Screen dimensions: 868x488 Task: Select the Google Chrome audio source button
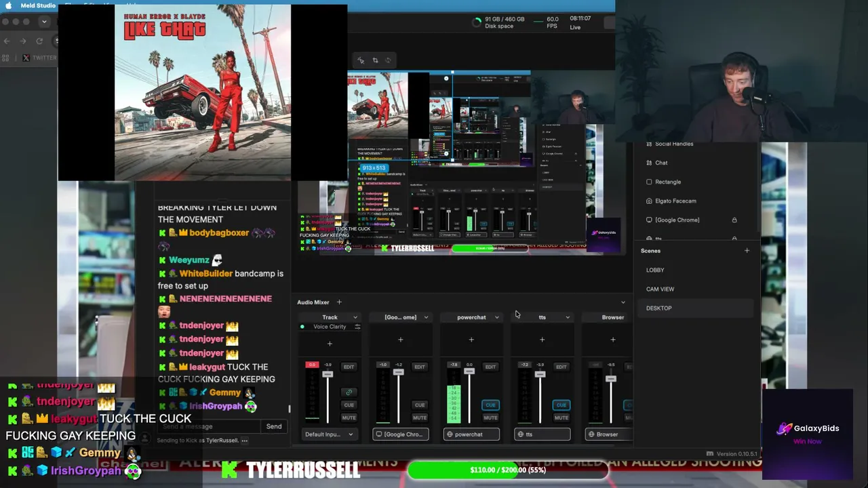pyautogui.click(x=400, y=434)
